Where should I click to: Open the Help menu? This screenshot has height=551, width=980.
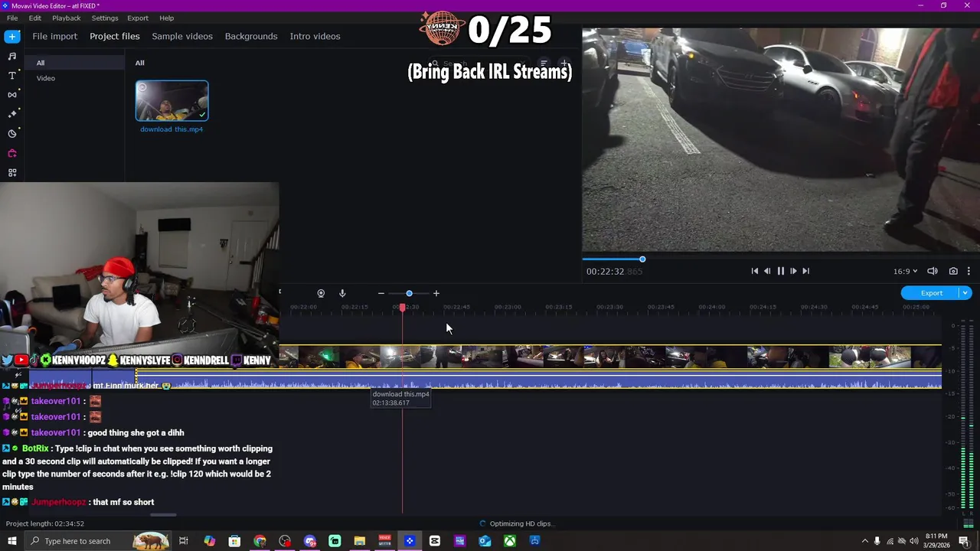pyautogui.click(x=167, y=18)
